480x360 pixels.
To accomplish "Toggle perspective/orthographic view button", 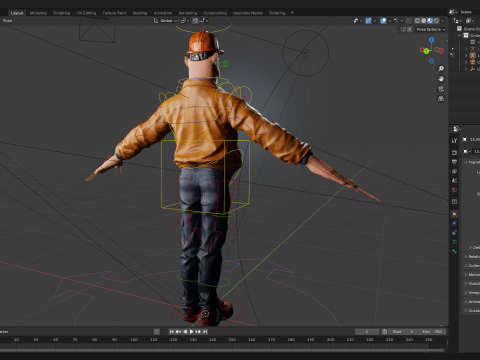I will (441, 99).
